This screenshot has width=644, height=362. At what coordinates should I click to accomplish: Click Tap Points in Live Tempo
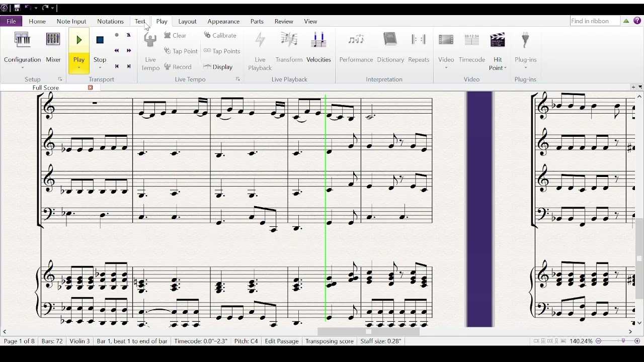point(222,51)
